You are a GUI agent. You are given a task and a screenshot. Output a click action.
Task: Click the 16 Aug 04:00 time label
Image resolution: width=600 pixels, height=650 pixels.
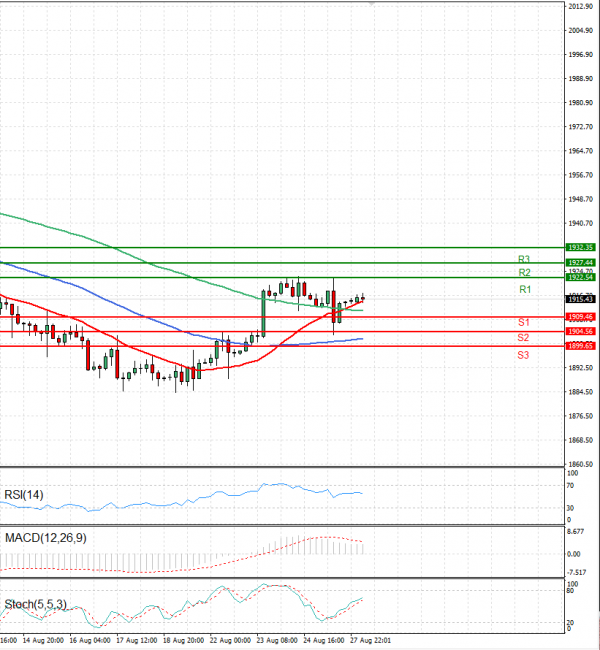pos(90,640)
